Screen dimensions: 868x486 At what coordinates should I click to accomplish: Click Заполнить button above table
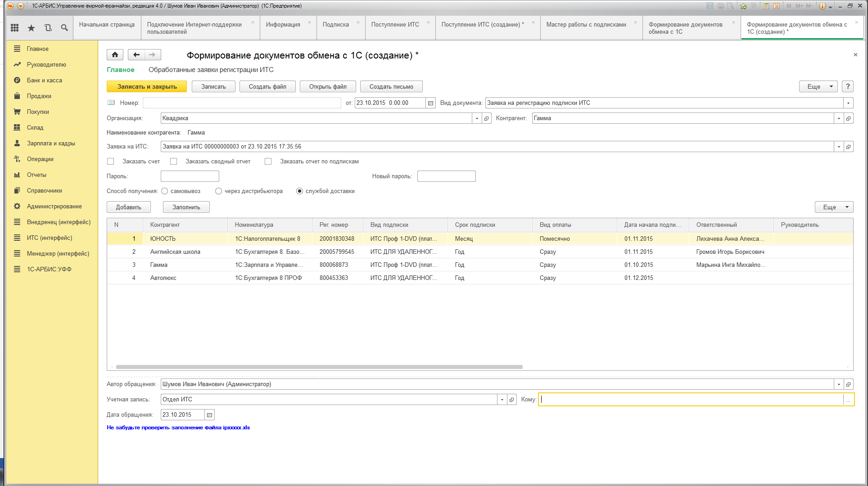186,207
